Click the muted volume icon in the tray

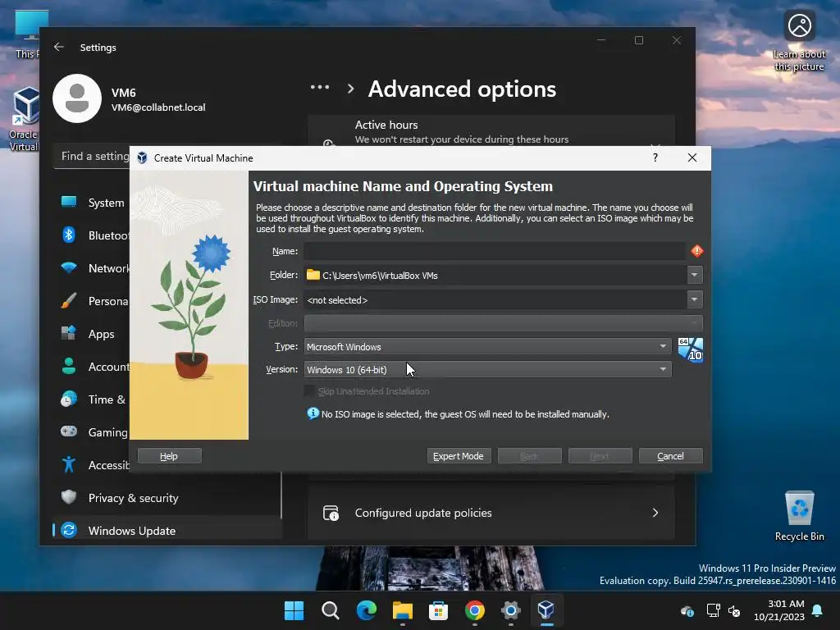734,610
